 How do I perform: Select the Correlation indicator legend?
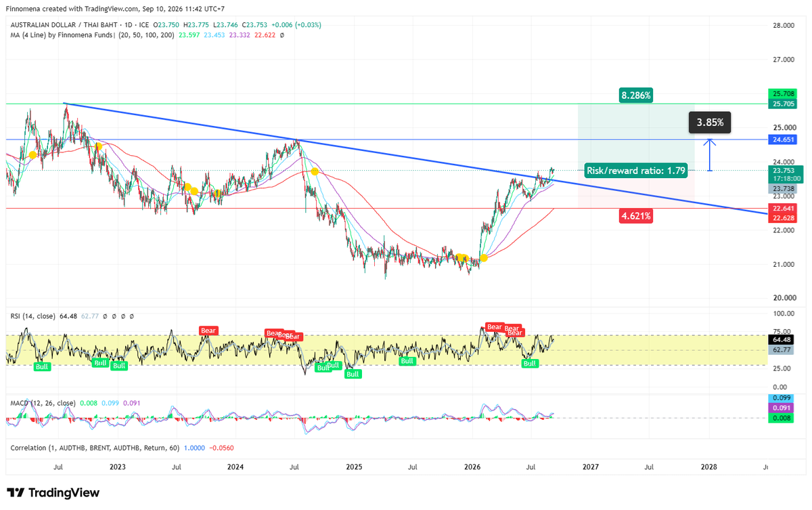pos(96,448)
